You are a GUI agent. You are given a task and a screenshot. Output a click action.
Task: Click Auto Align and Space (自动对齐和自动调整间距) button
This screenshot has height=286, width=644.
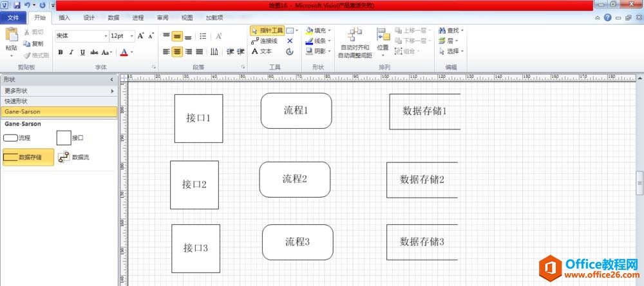(355, 43)
